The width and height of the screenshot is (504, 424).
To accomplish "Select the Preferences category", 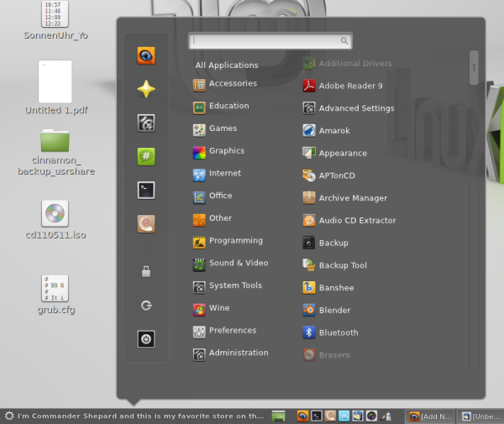I will [224, 332].
